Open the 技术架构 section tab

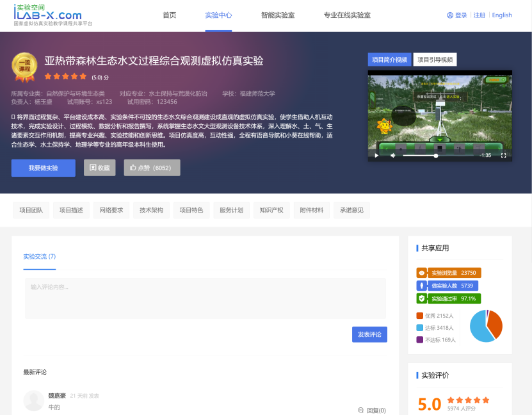click(151, 210)
